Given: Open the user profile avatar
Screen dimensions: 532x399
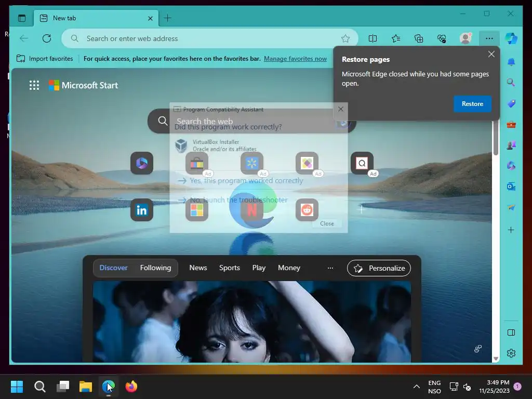Looking at the screenshot, I should coord(465,38).
